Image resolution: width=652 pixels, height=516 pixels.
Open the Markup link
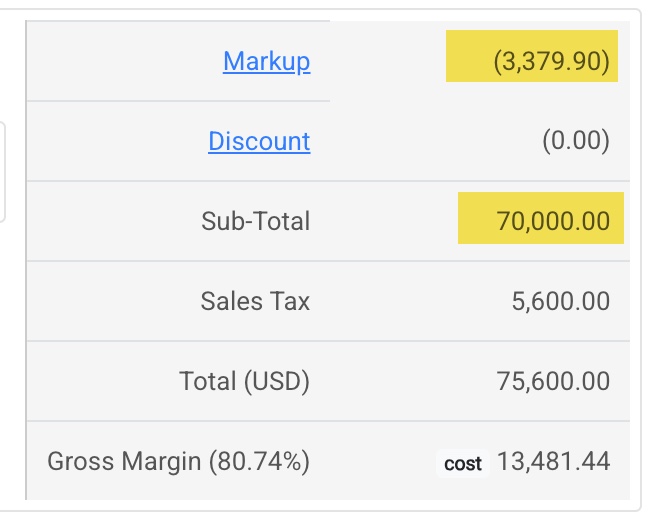point(266,61)
